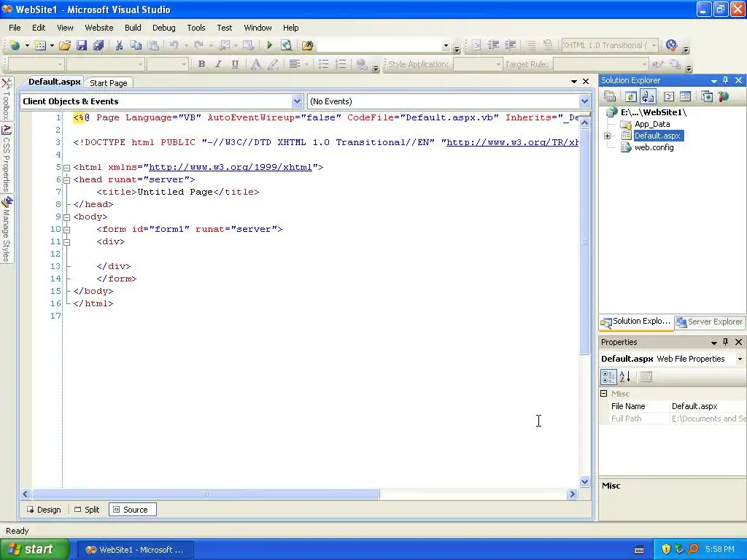Viewport: 747px width, 560px height.
Task: Open the Website menu
Action: [x=99, y=28]
